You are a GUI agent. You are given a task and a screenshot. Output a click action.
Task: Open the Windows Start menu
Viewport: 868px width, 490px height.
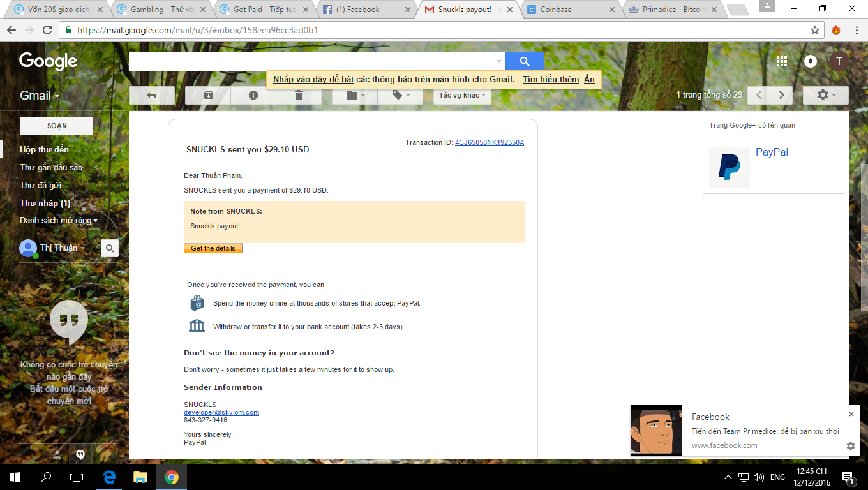tap(15, 477)
